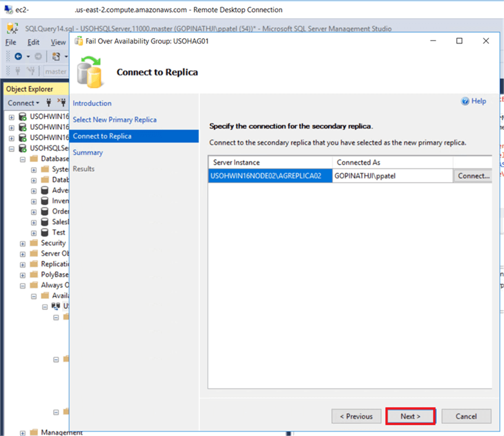Click the Sales database cylinder icon

(45, 222)
